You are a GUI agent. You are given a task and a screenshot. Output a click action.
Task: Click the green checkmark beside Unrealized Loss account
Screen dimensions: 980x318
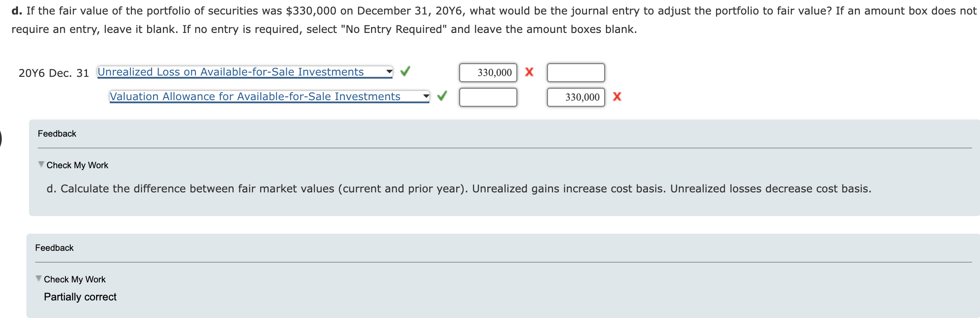[x=406, y=72]
